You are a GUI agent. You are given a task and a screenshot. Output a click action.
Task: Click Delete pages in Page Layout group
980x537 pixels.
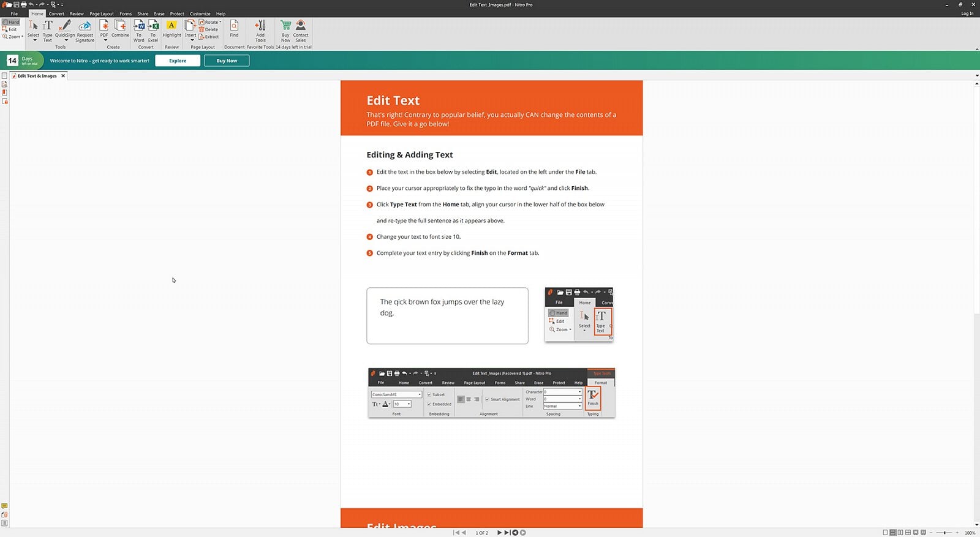(x=208, y=29)
